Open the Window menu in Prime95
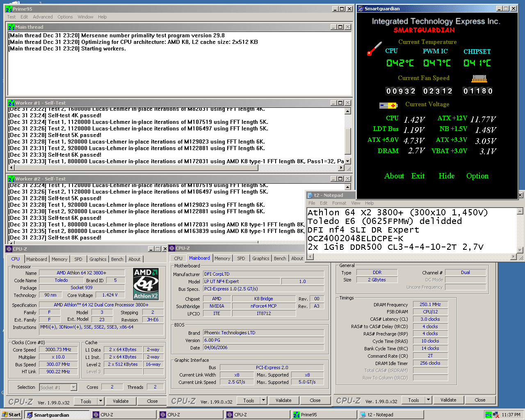This screenshot has width=525, height=420. click(x=85, y=17)
